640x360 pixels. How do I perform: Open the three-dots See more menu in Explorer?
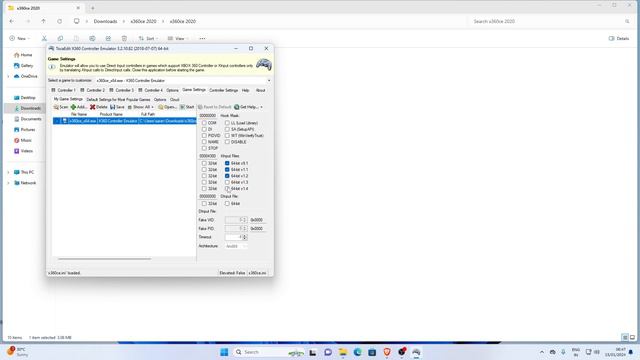(x=202, y=38)
